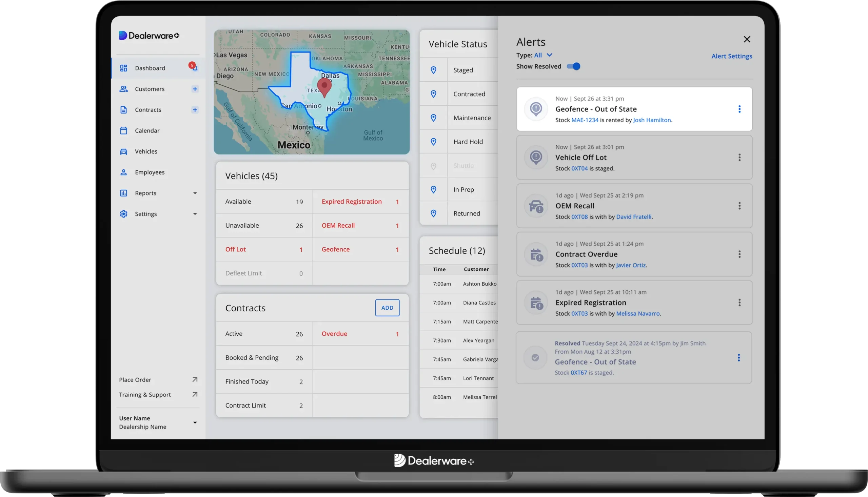Screen dimensions: 868x497
Task: Click the Off Lot vehicles row
Action: 264,250
